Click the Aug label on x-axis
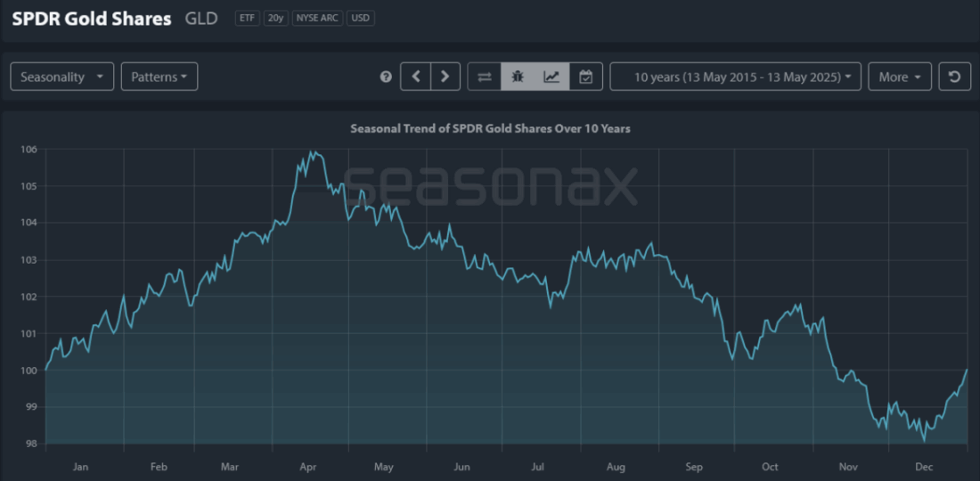The width and height of the screenshot is (980, 481). [617, 468]
